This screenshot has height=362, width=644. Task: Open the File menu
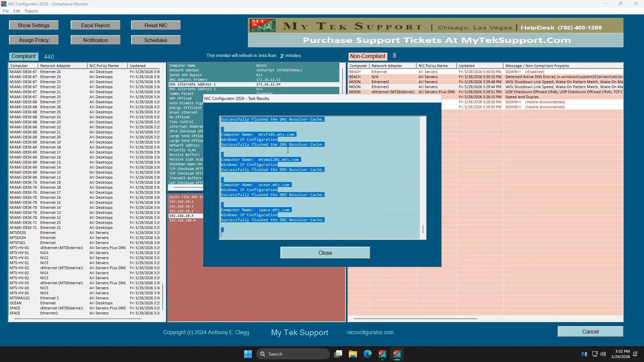click(6, 11)
